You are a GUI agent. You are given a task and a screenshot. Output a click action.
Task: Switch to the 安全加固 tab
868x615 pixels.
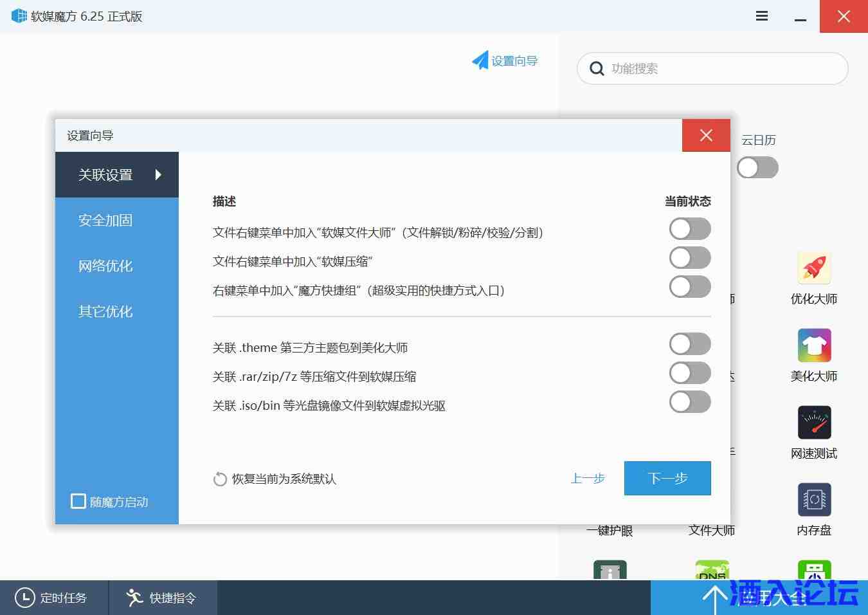[x=105, y=220]
